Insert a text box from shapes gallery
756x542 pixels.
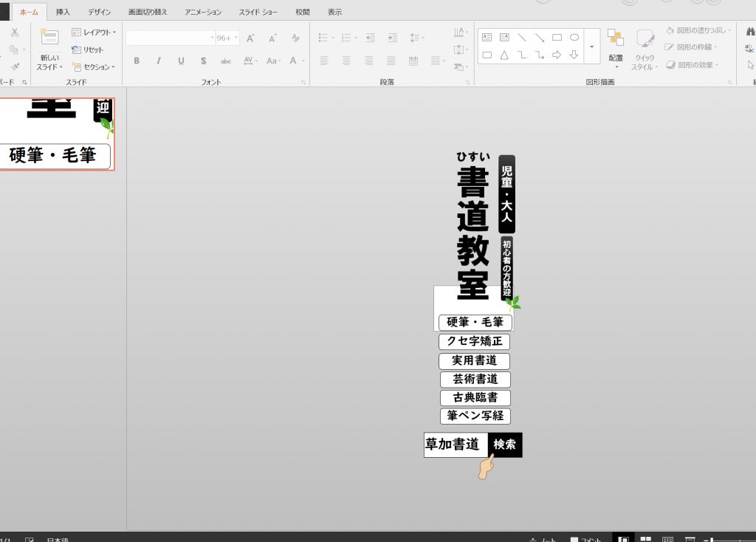coord(487,37)
